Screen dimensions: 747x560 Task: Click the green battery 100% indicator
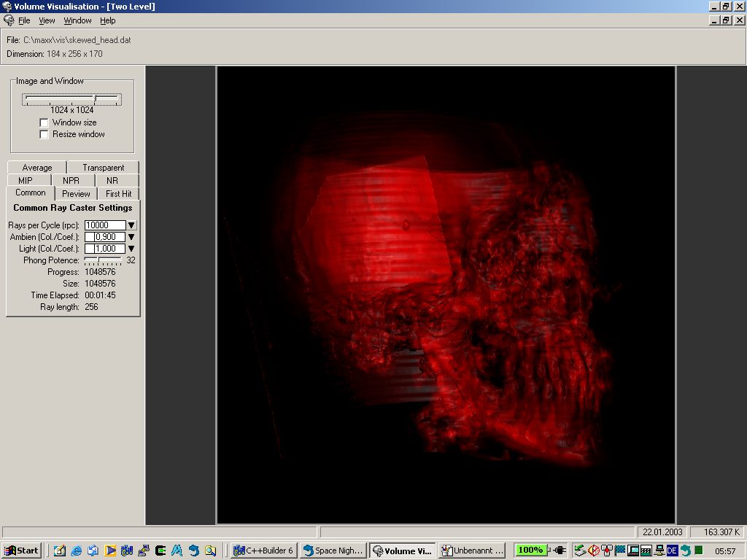coord(530,551)
